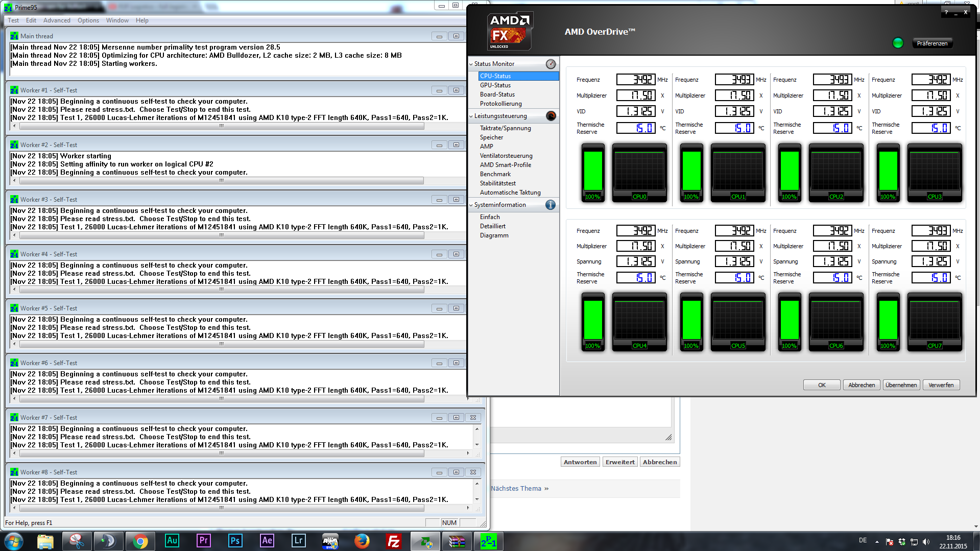Click the CPU0 100% usage bar

coord(593,174)
